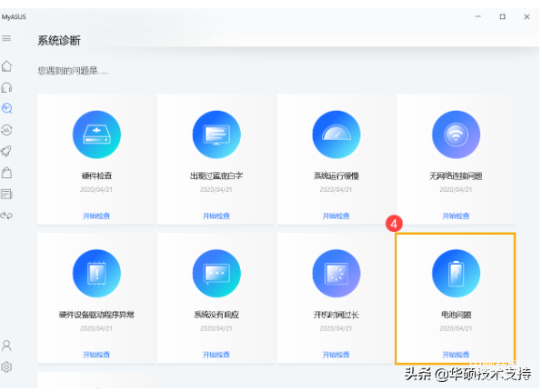Open Settings gear in the sidebar
The width and height of the screenshot is (542, 392).
click(x=6, y=367)
